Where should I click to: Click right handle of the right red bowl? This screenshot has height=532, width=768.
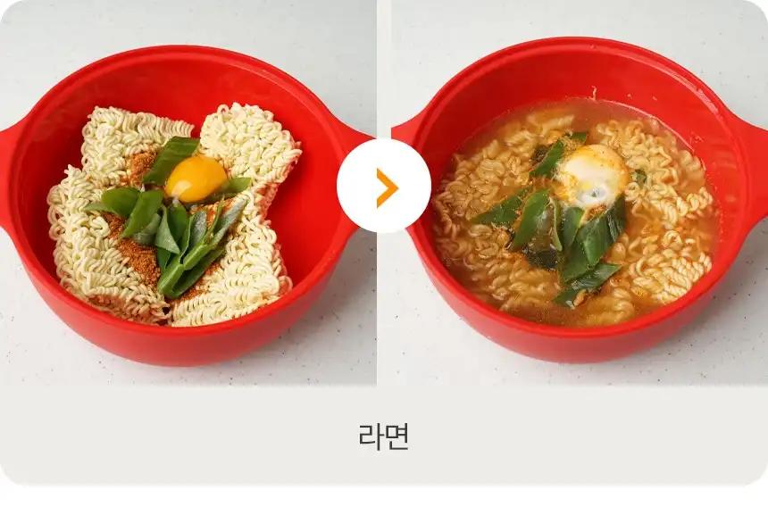click(754, 164)
